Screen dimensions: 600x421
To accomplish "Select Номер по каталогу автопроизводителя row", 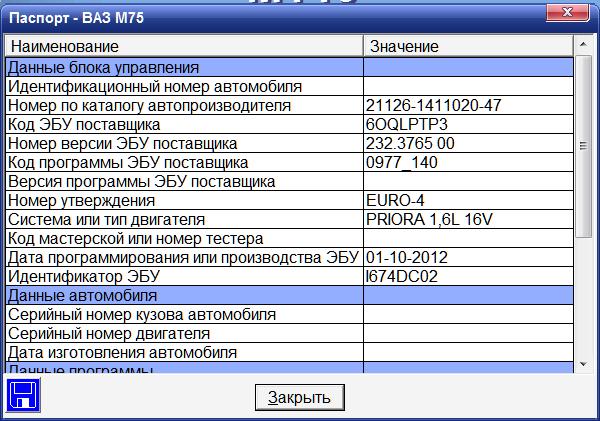I will [x=289, y=105].
